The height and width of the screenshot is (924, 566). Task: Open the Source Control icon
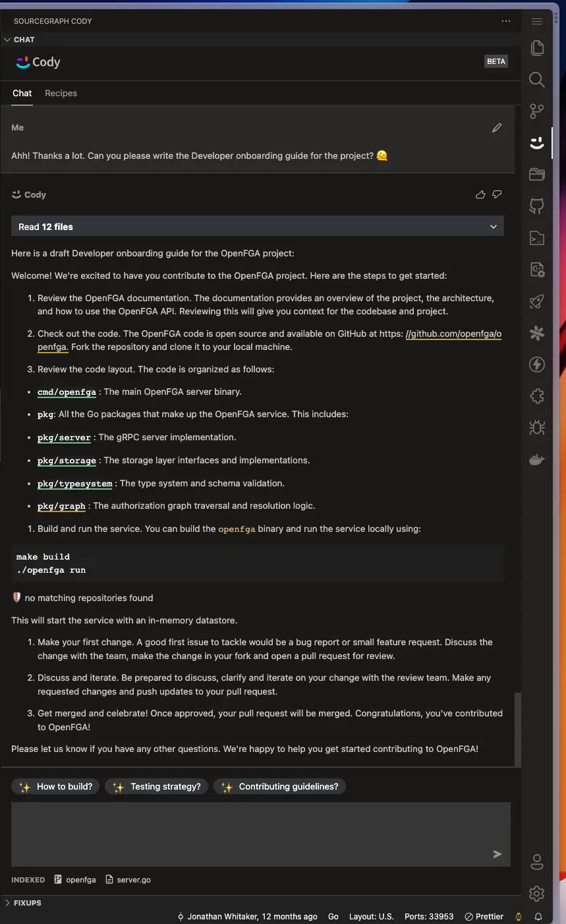537,111
